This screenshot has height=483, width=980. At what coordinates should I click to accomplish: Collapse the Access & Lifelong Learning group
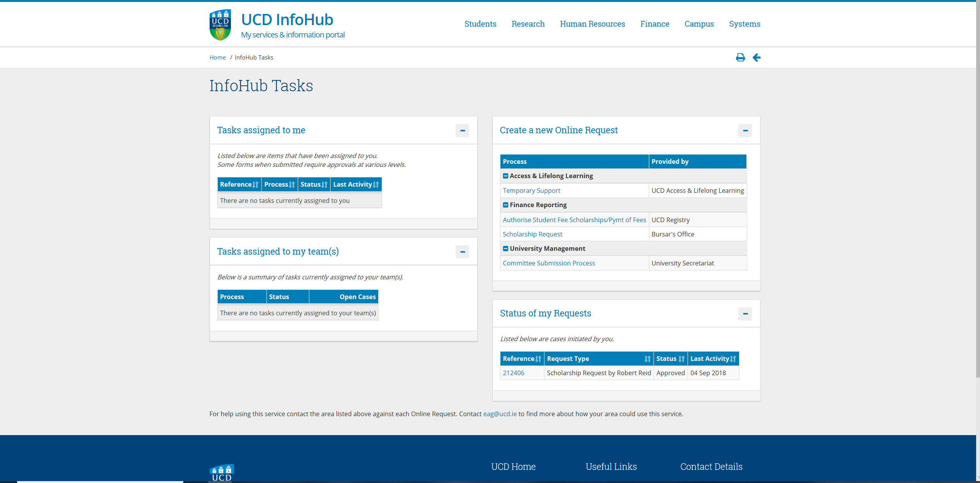505,176
